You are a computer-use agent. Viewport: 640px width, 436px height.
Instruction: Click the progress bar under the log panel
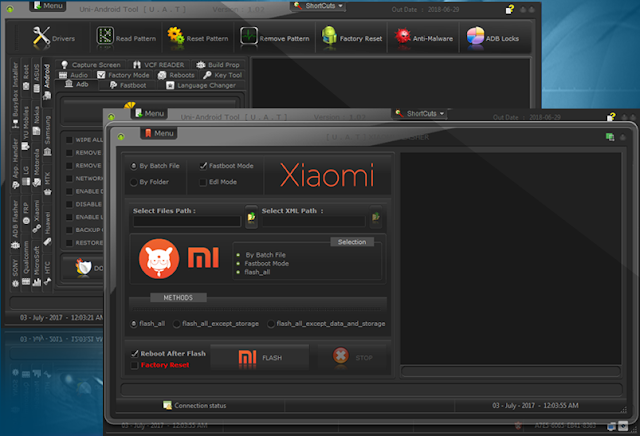[511, 371]
